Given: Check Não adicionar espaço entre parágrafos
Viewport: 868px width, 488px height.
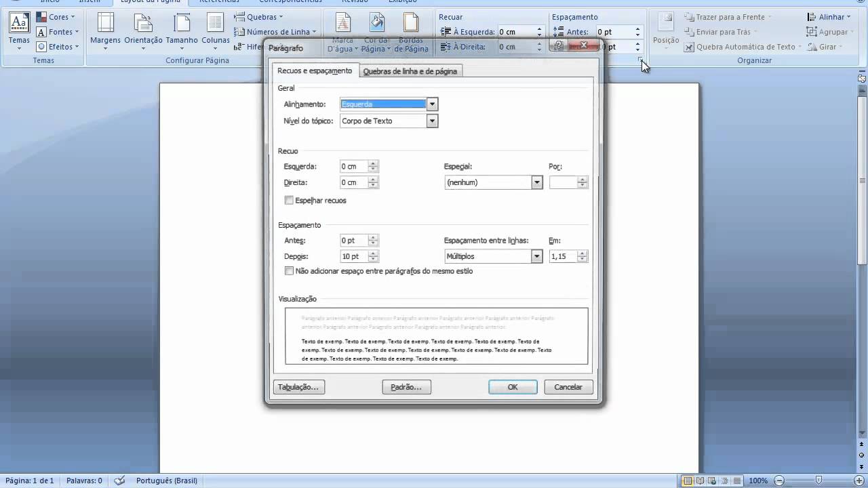Looking at the screenshot, I should 289,270.
